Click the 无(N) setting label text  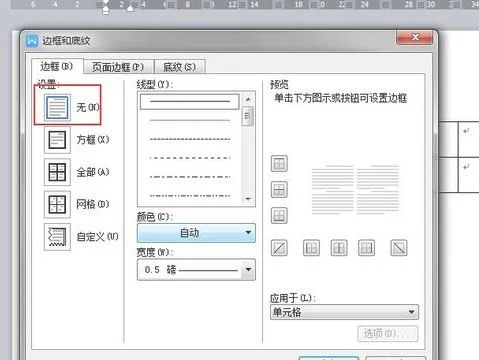coord(88,107)
